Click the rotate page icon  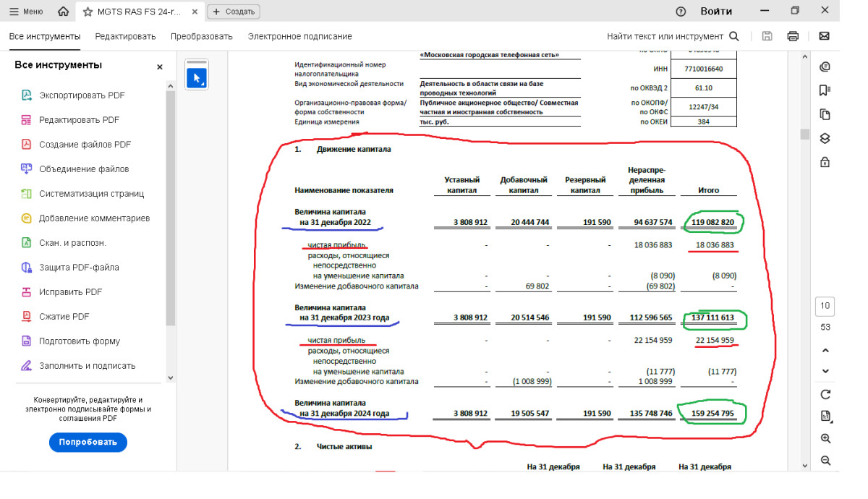click(825, 394)
